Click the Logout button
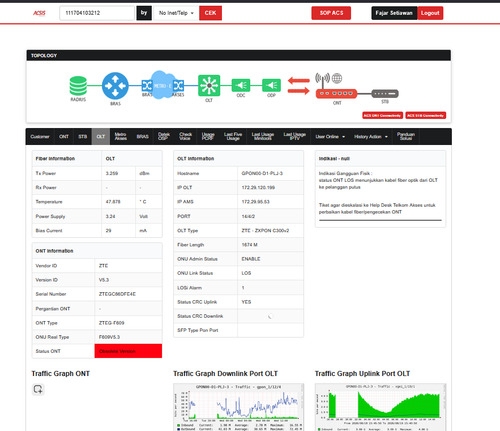The image size is (500, 431). pos(430,13)
